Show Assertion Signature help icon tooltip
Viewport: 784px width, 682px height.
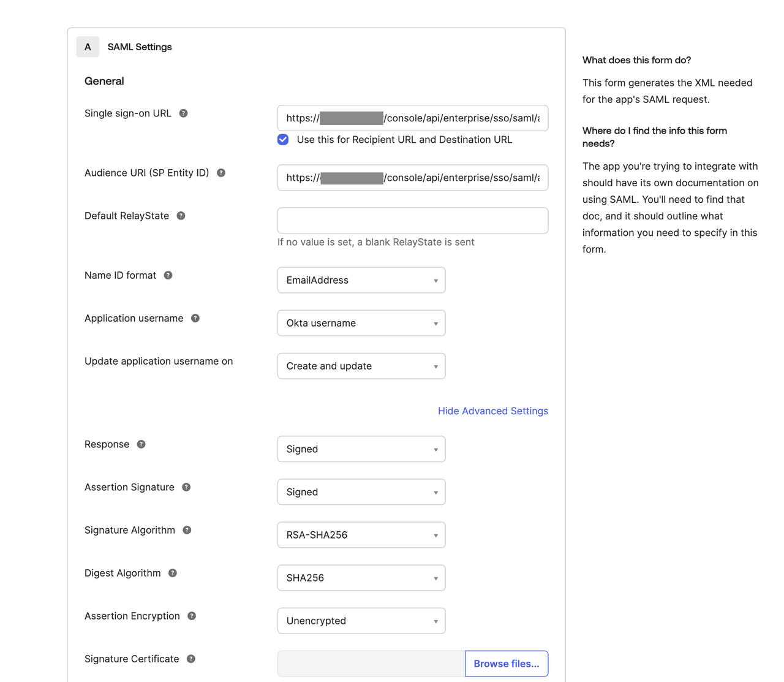[186, 487]
